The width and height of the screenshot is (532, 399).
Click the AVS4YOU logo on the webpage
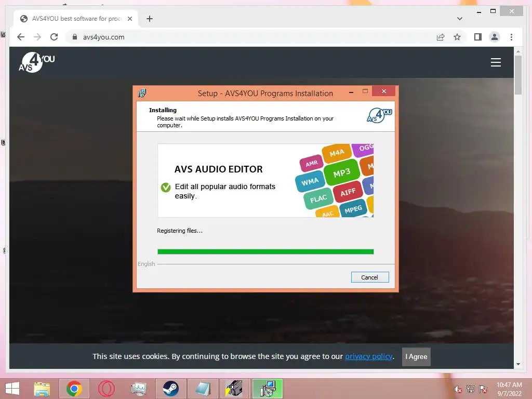(x=37, y=62)
